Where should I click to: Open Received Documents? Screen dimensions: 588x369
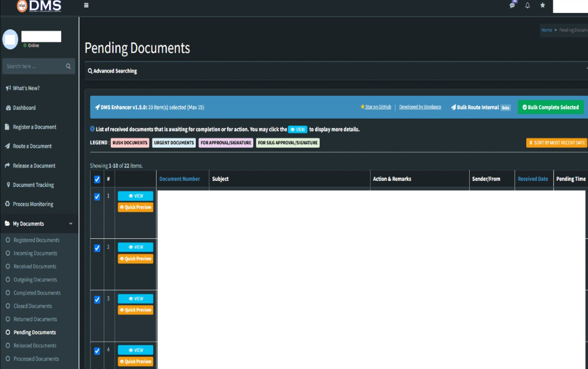[x=35, y=267]
